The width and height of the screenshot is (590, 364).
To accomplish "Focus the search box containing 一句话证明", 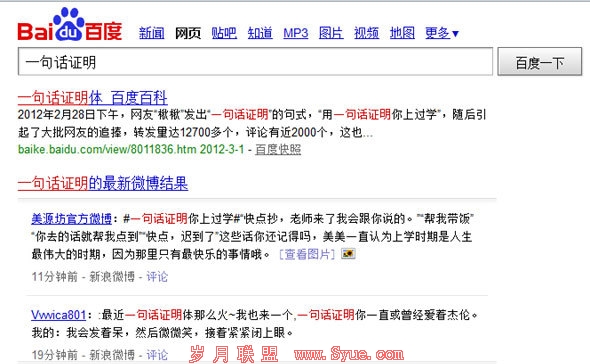I will 255,62.
